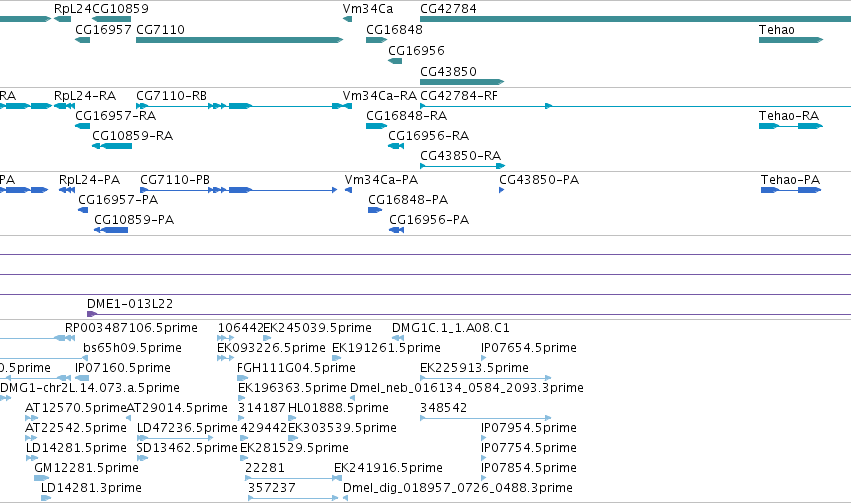Screen dimensions: 851x503
Task: Click the SD13462.5prime feature label
Action: pyautogui.click(x=187, y=448)
